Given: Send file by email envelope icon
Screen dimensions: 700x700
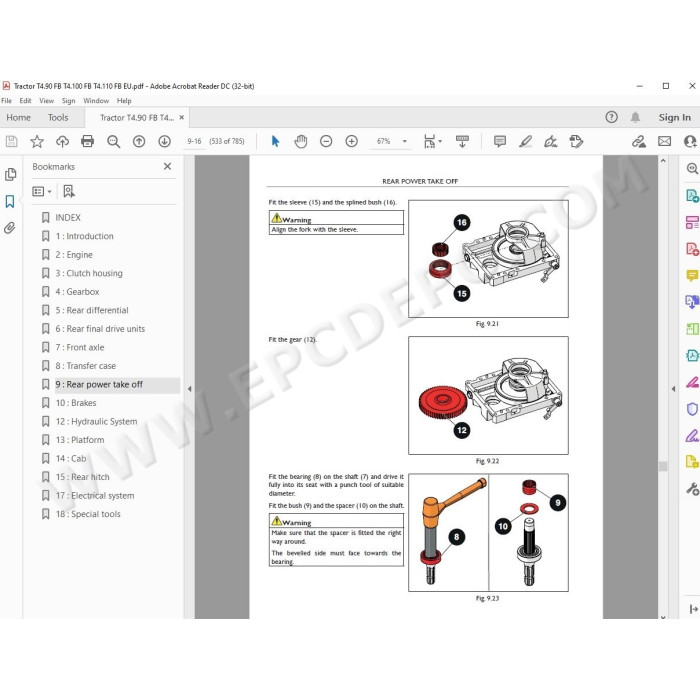Looking at the screenshot, I should 664,142.
